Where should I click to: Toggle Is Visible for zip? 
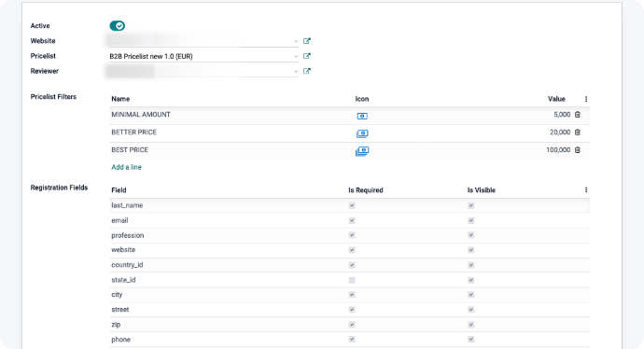[470, 325]
